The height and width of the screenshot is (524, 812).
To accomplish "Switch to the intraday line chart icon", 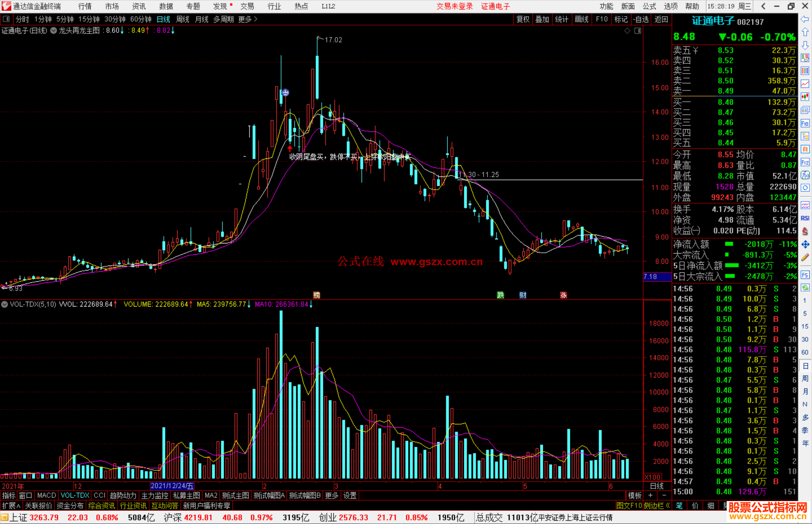I will pyautogui.click(x=805, y=84).
